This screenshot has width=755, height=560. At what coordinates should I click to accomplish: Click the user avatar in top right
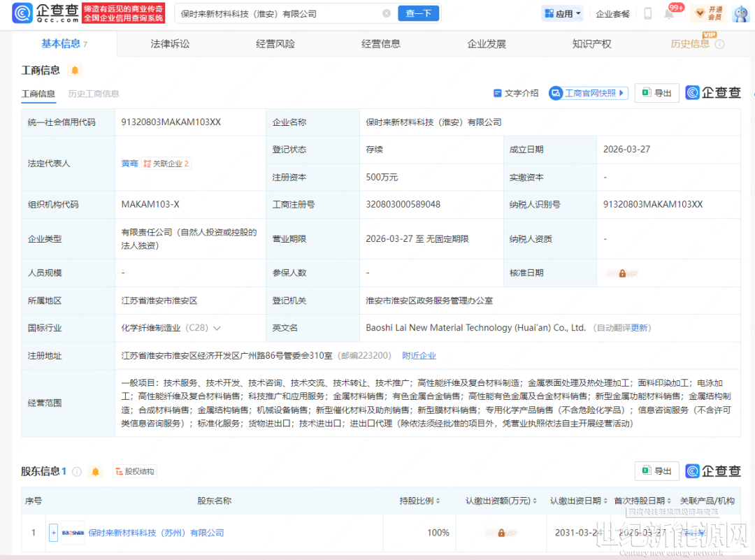[740, 13]
